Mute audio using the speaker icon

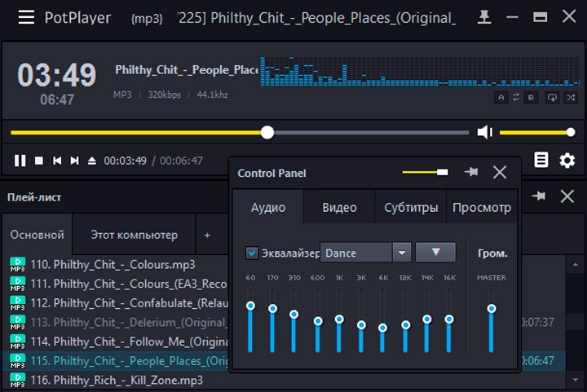485,132
